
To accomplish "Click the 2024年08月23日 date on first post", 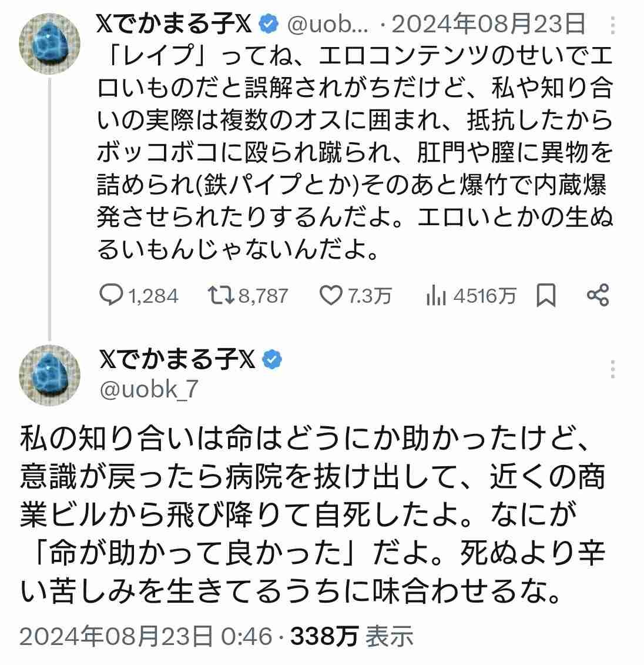I will 489,25.
